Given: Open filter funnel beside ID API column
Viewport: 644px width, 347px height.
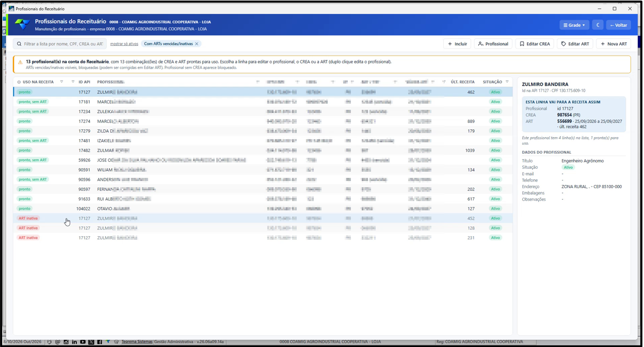Looking at the screenshot, I should 73,82.
